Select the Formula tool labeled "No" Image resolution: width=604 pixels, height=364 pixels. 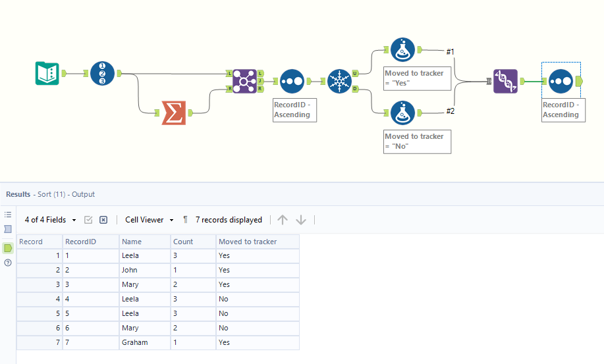pyautogui.click(x=402, y=113)
